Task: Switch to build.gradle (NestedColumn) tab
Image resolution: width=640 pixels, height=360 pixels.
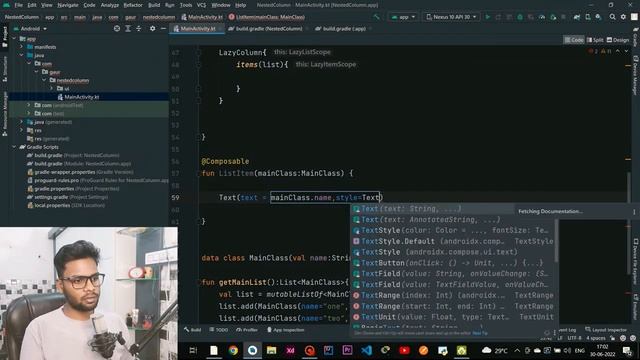Action: [265, 29]
